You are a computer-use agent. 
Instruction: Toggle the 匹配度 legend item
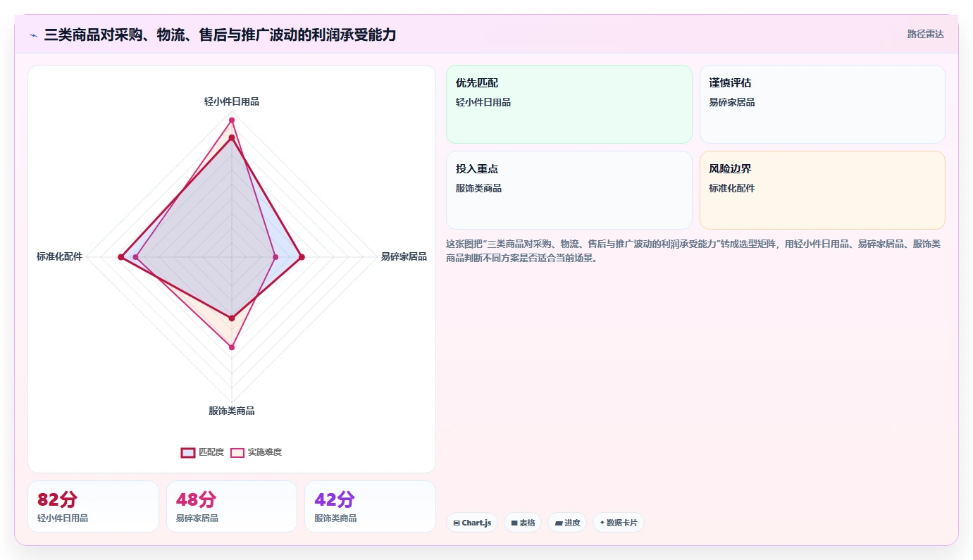coord(202,452)
